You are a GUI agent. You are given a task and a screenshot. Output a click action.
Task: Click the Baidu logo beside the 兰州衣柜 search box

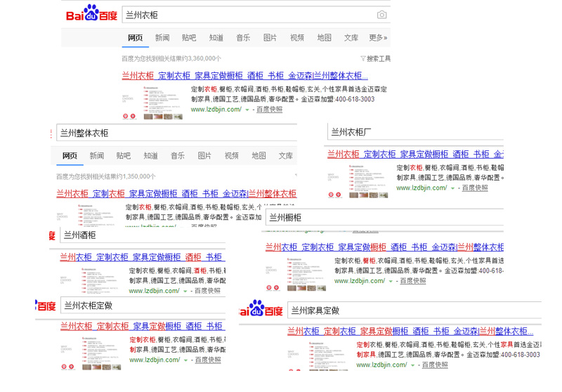pyautogui.click(x=92, y=13)
